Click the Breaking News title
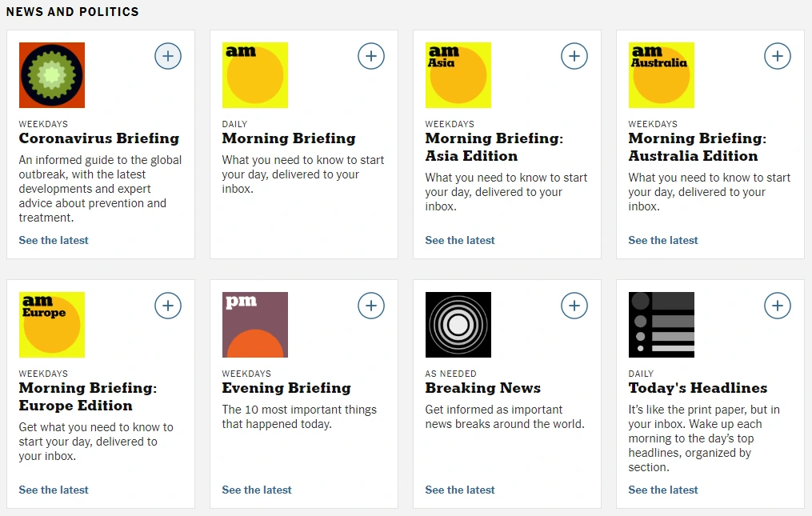 482,388
